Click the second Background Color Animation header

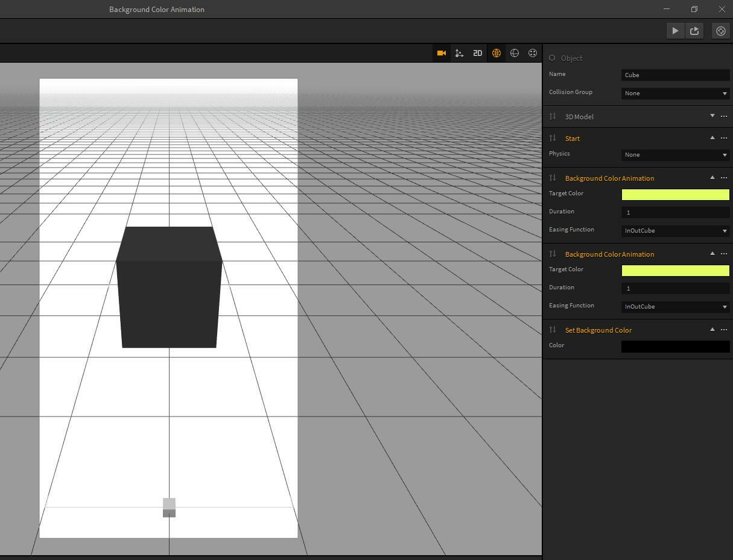[x=609, y=254]
